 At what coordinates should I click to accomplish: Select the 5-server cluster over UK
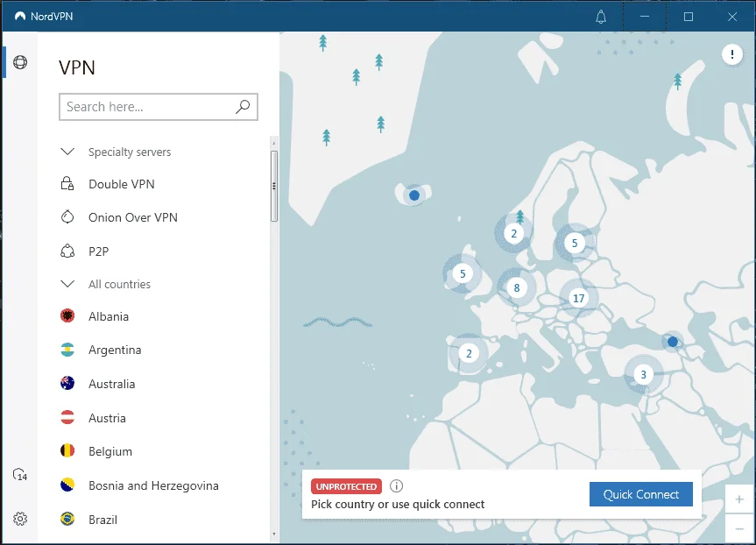click(463, 274)
